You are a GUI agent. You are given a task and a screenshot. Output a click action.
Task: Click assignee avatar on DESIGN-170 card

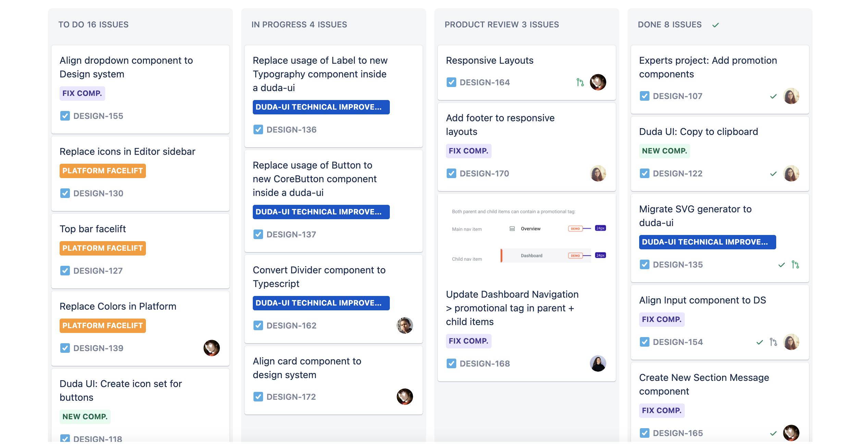598,173
